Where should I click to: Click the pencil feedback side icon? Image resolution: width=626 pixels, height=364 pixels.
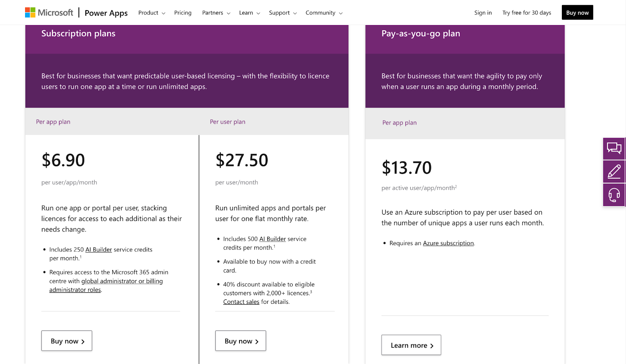[x=614, y=171]
